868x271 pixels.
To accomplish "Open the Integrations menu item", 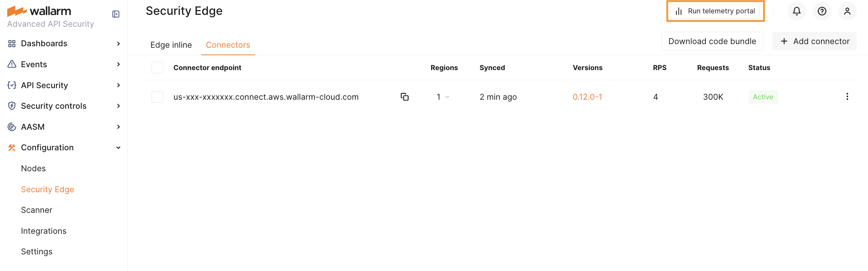I will [x=44, y=231].
